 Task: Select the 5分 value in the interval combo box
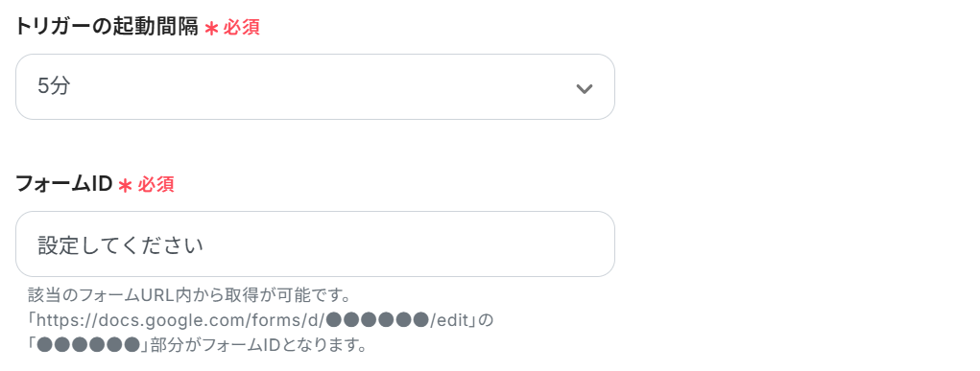pyautogui.click(x=54, y=87)
